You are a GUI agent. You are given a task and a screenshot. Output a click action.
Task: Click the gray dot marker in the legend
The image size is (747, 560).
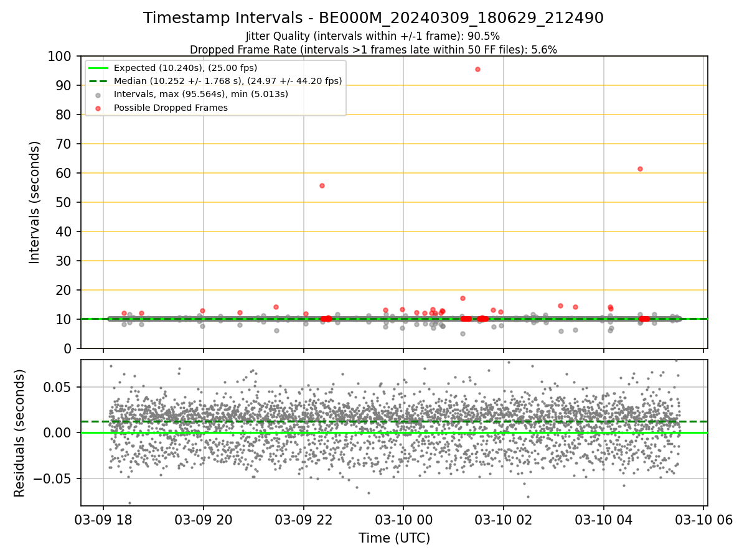[x=98, y=95]
